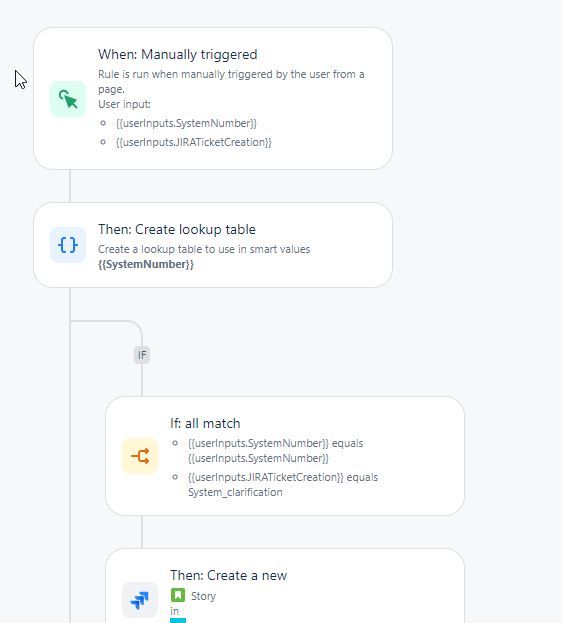Click the cyan project avatar under 'in'
Screen dimensions: 562x623
click(x=178, y=621)
